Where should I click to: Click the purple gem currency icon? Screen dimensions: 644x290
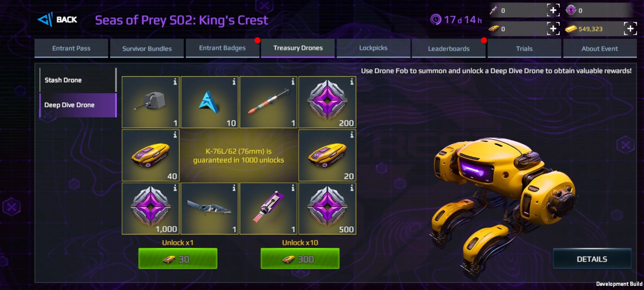(x=571, y=10)
